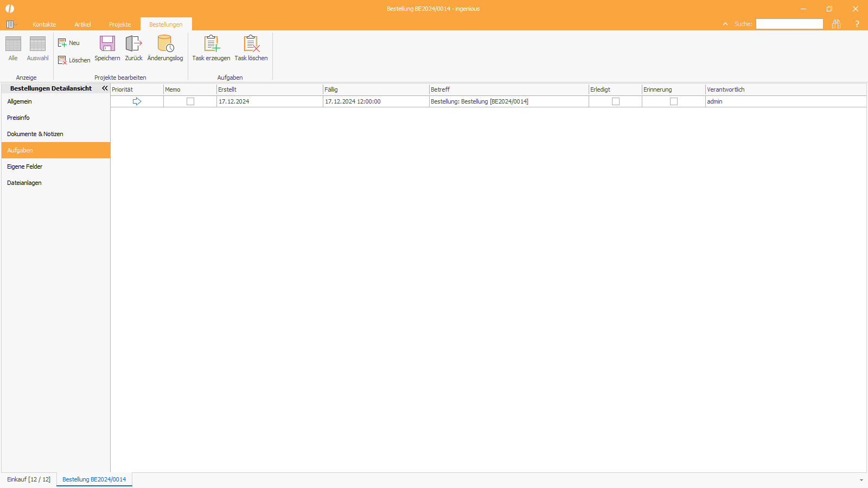Create a task with Task erzeugen
The image size is (868, 488).
[212, 43]
